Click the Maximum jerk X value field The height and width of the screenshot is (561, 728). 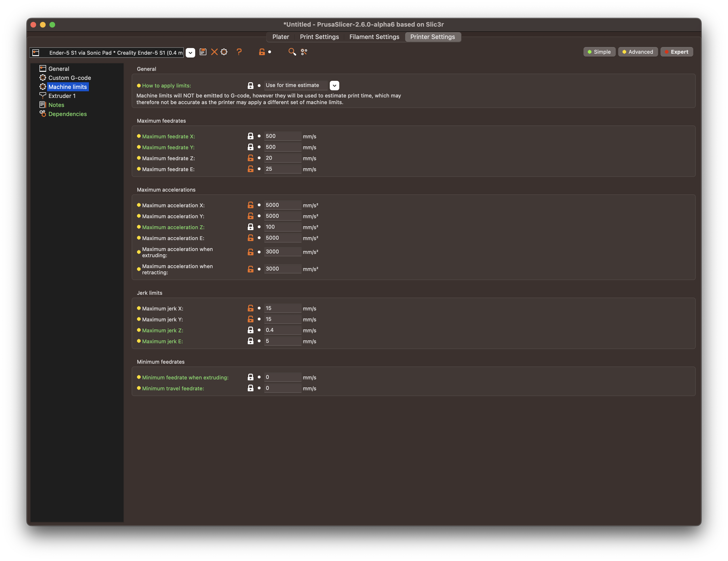click(283, 308)
